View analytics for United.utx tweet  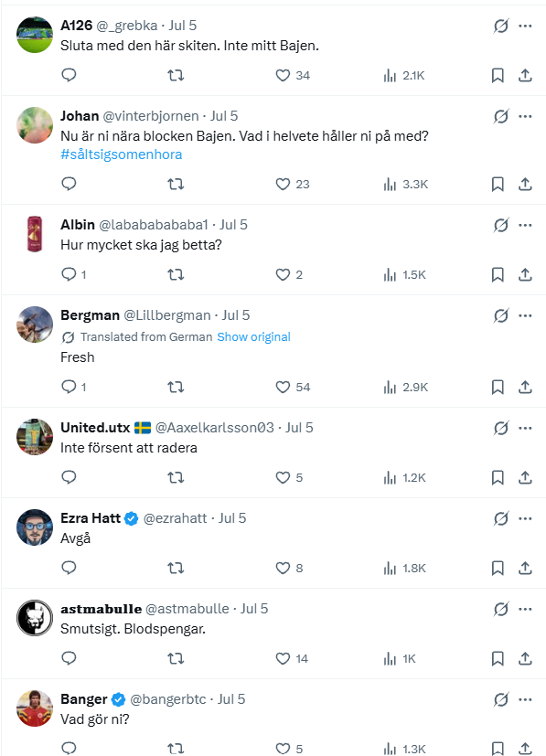(x=404, y=478)
